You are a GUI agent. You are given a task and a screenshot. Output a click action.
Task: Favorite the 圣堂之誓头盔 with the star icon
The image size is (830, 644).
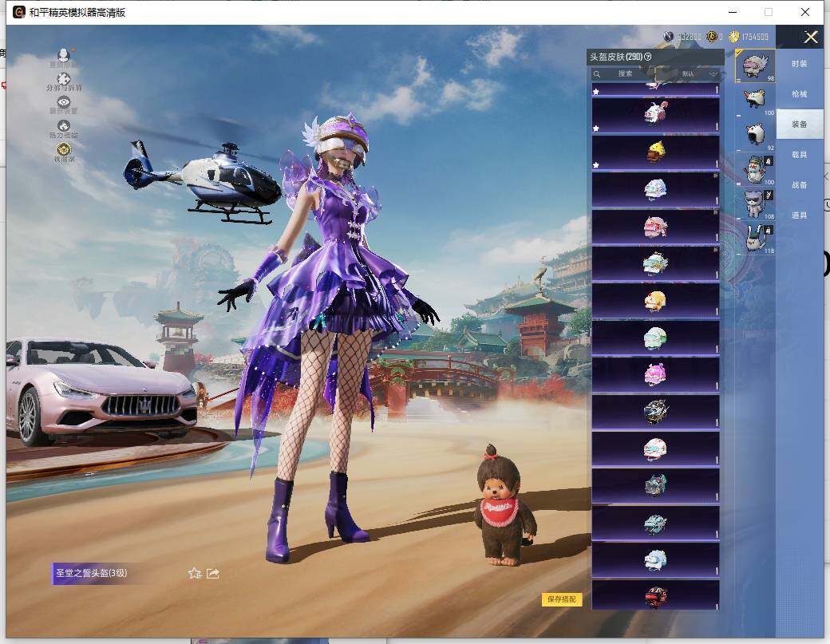tap(194, 573)
